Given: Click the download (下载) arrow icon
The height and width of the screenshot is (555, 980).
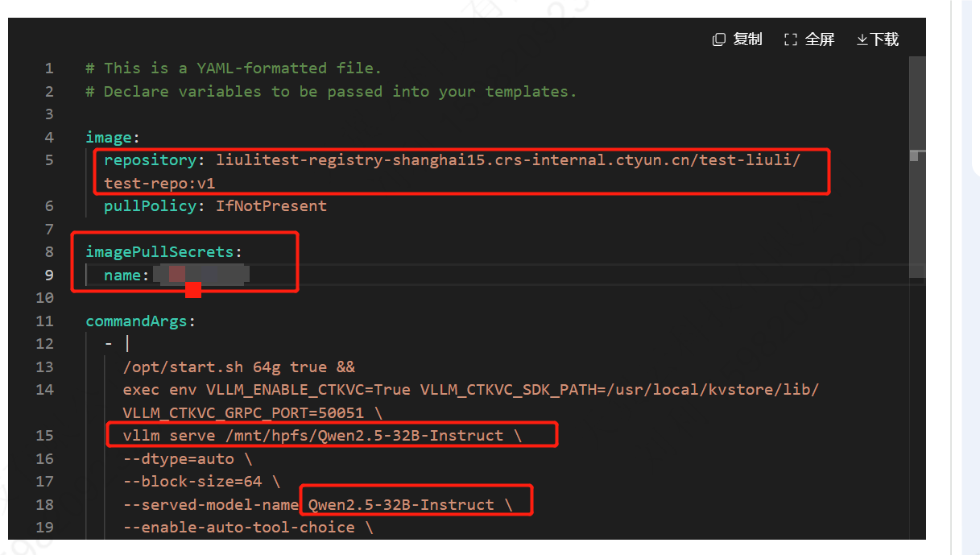Looking at the screenshot, I should point(862,39).
